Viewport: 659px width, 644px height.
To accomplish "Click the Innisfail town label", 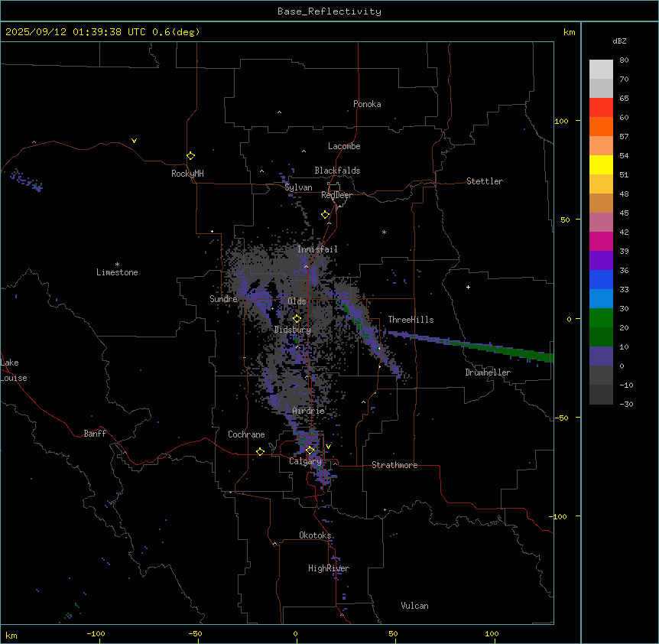I will tap(317, 249).
